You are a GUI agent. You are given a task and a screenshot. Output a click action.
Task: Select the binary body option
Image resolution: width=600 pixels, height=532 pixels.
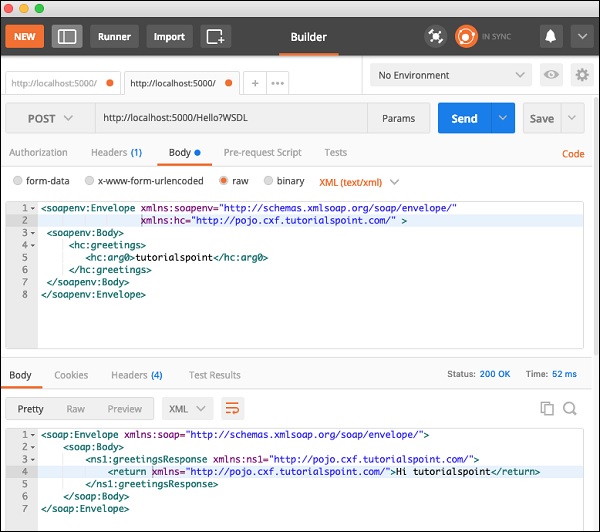[268, 181]
